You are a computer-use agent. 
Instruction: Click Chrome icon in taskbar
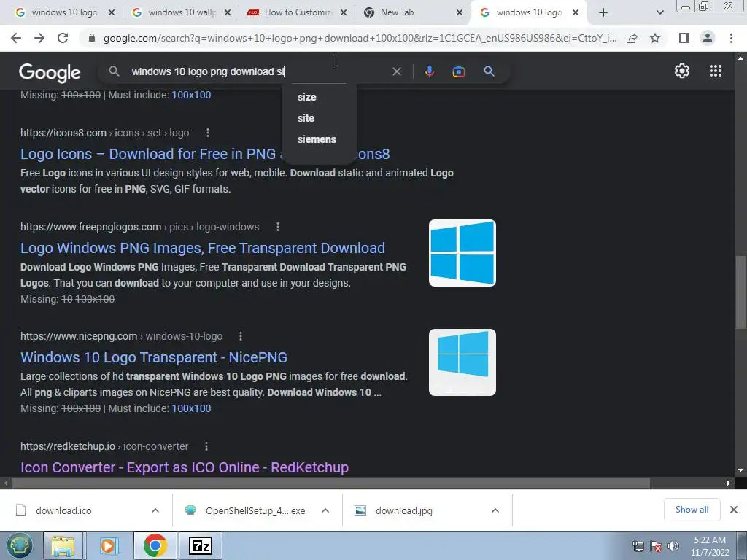[155, 545]
